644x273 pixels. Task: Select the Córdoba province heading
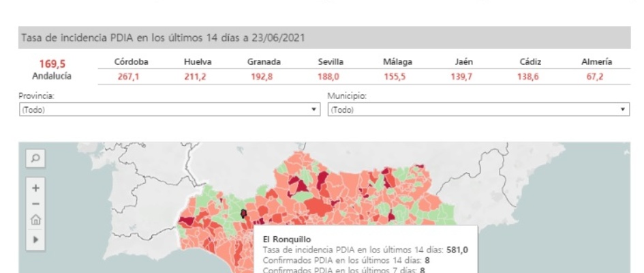132,62
